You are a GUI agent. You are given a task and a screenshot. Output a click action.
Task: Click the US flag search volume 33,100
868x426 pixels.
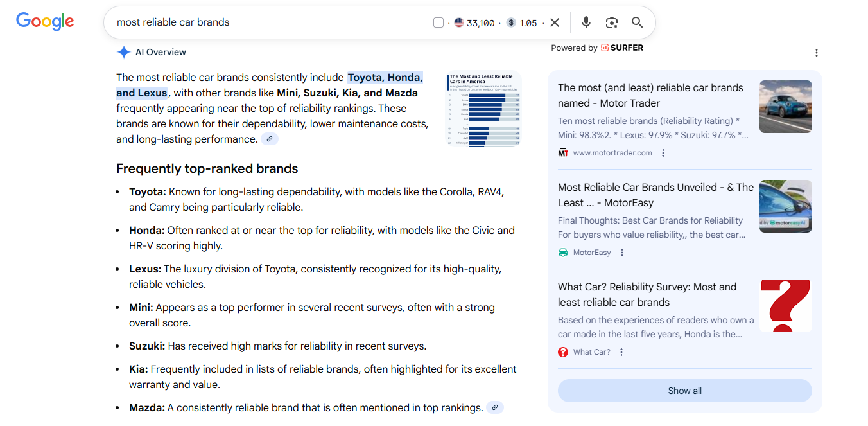coord(474,22)
